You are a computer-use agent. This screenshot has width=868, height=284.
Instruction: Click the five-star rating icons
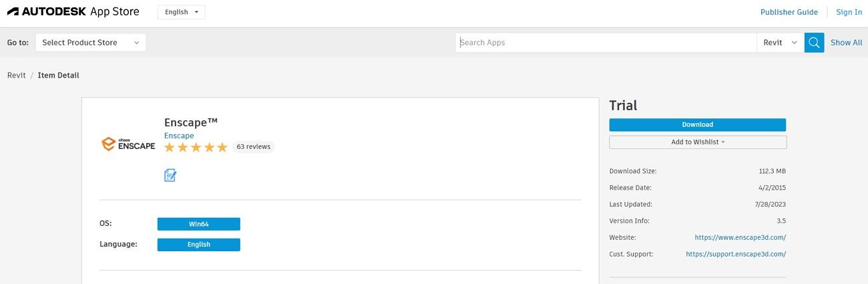[196, 148]
